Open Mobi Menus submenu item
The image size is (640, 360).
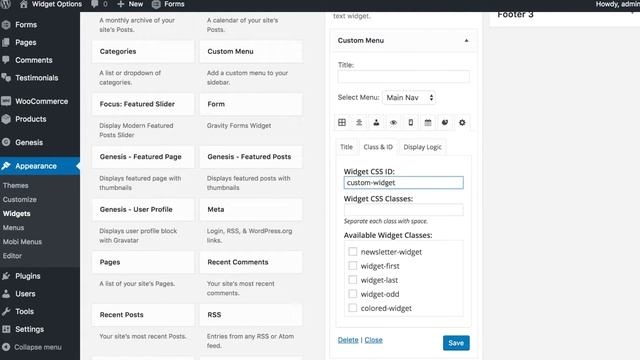(22, 242)
